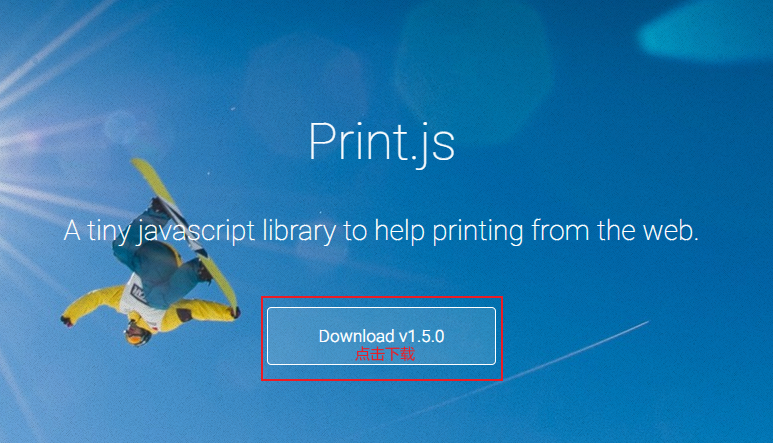Image resolution: width=773 pixels, height=443 pixels.
Task: Click the teal lens flare in top-right corner
Action: click(705, 34)
